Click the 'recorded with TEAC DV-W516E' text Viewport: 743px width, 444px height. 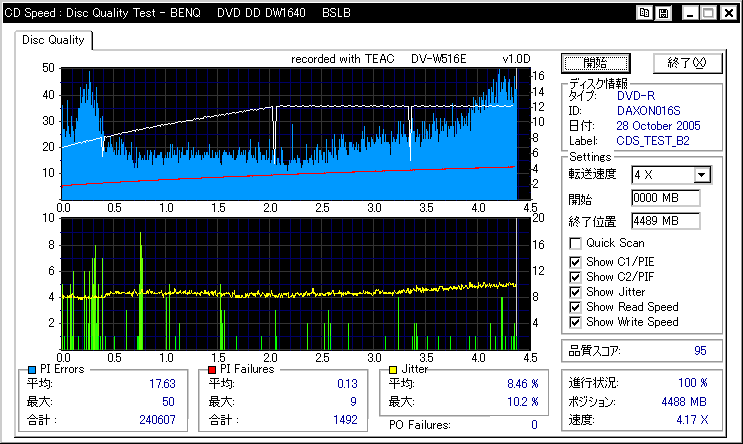pos(379,59)
